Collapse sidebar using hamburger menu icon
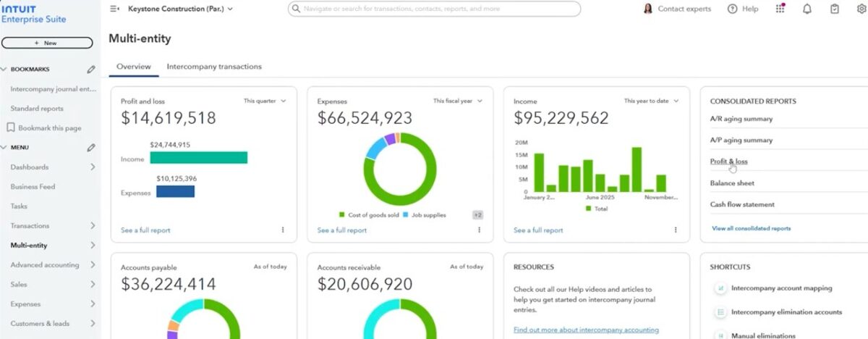Image resolution: width=868 pixels, height=339 pixels. tap(114, 9)
